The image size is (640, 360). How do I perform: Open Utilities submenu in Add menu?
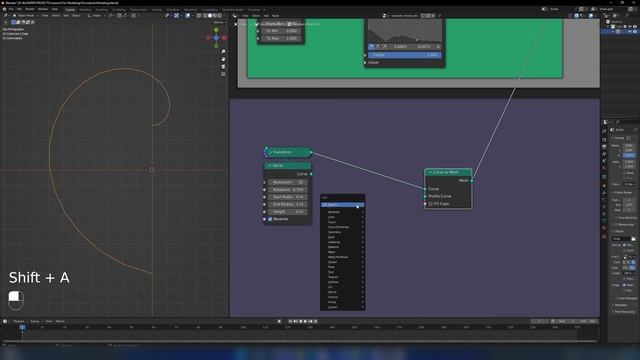point(342,282)
